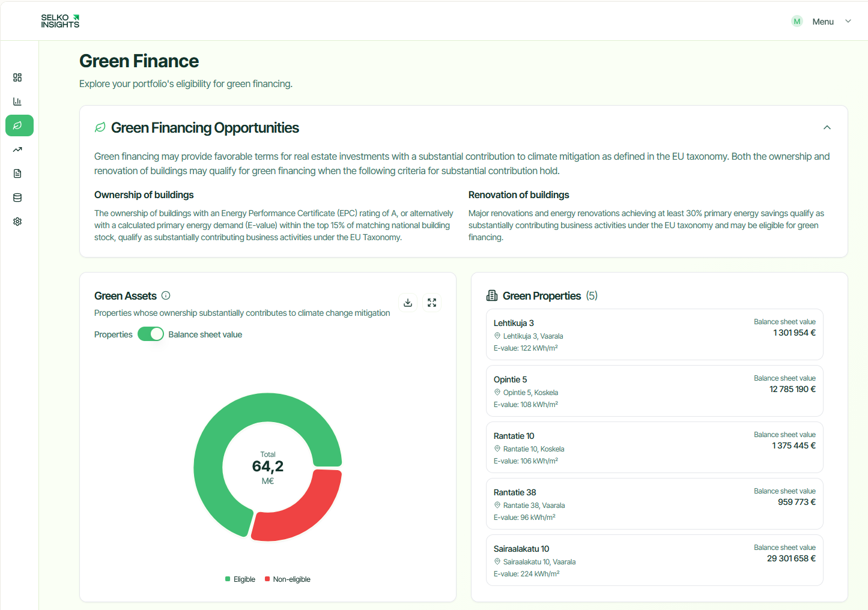Open the dashboard overview from the sidebar
868x610 pixels.
coord(17,77)
